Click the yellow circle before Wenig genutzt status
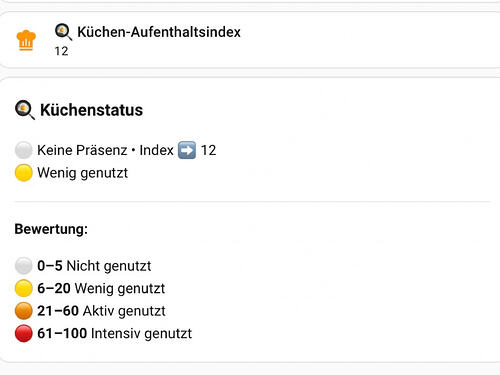 coord(24,173)
